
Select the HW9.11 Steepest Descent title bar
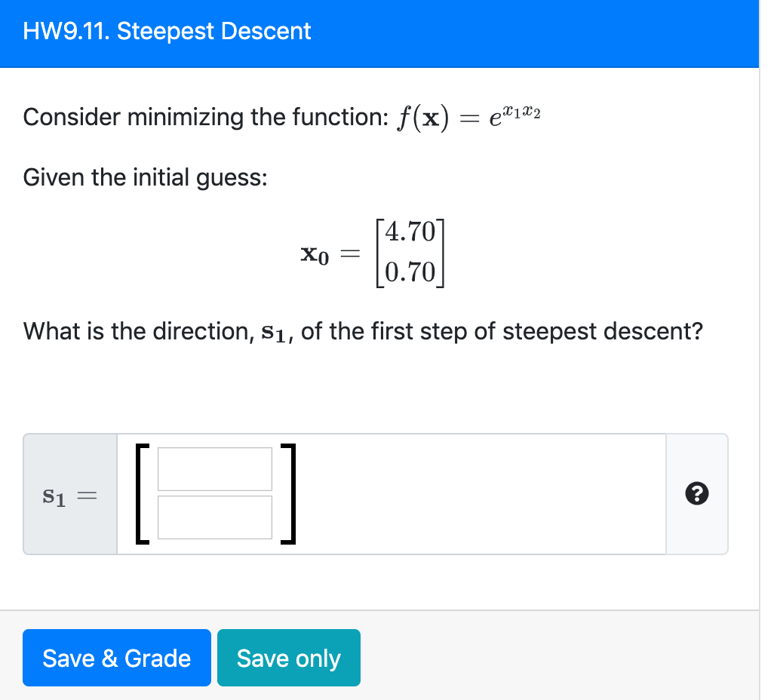pos(166,32)
